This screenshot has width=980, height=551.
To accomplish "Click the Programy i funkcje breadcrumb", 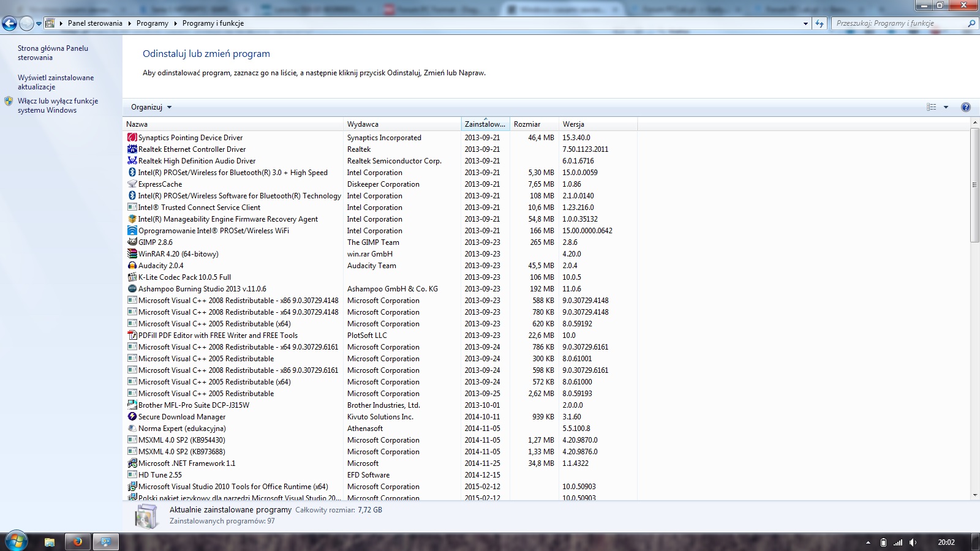I will pos(213,23).
